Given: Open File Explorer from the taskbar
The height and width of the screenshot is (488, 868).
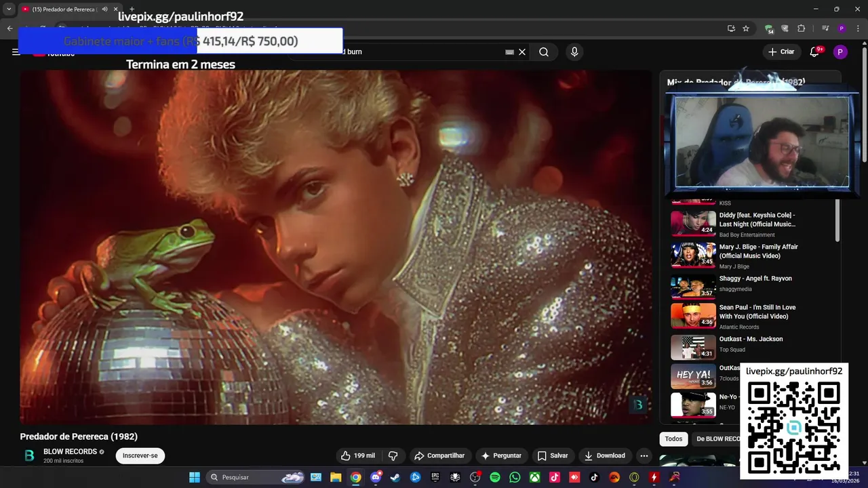Looking at the screenshot, I should 336,477.
